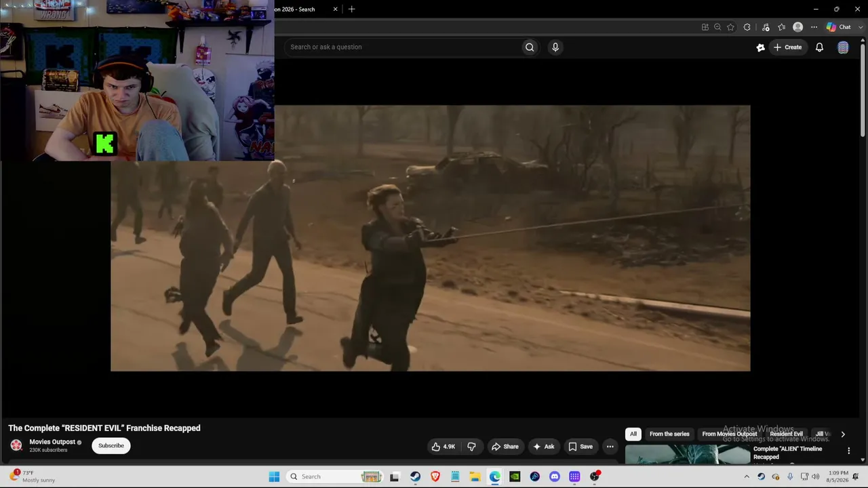Show more filter chips with right arrow
Screen dimensions: 868x488
843,434
